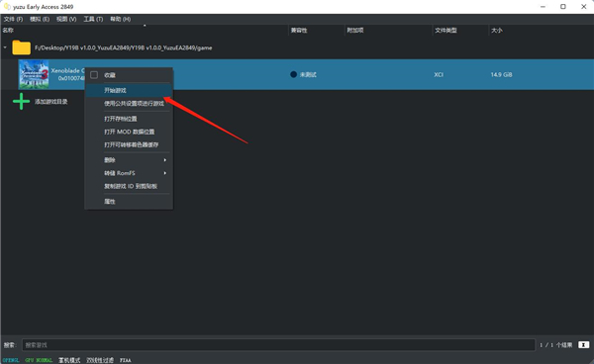Click the yuzu logo in the title bar

[7, 7]
